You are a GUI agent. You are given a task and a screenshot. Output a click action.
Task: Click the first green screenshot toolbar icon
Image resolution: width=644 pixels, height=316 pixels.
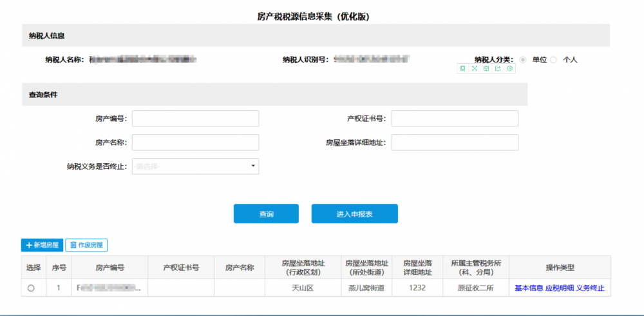click(x=462, y=68)
